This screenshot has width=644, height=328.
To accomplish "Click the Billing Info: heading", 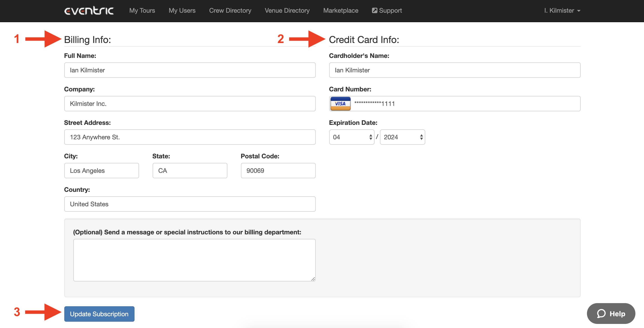I will pos(87,40).
